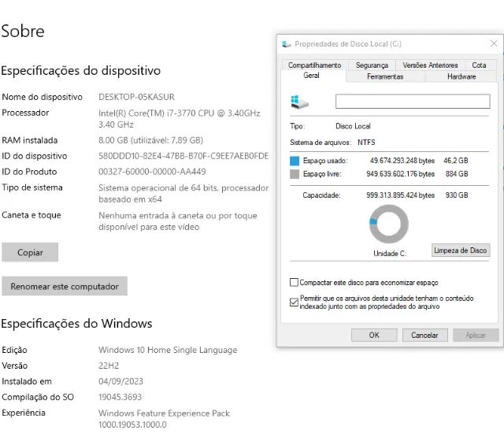Click the version value 22H2

[x=109, y=366]
